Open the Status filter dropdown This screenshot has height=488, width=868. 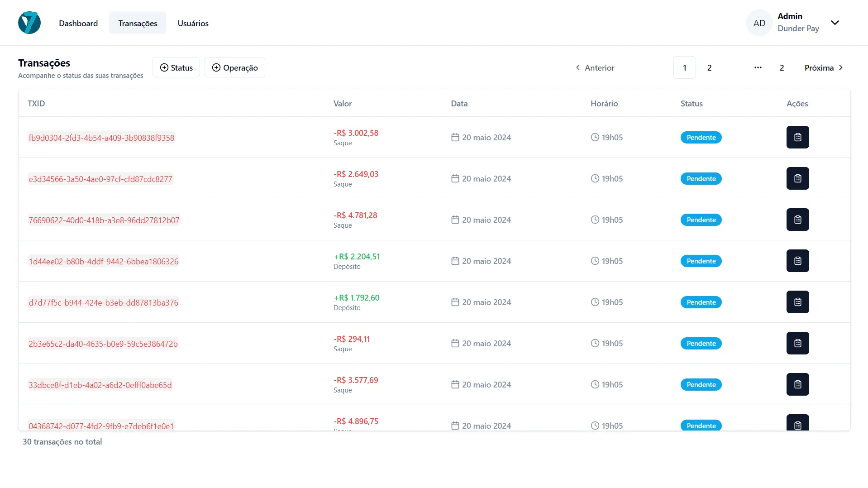176,67
